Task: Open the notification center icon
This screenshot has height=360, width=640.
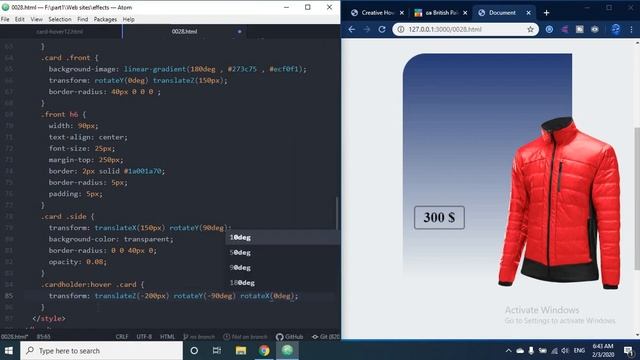Action: click(629, 351)
